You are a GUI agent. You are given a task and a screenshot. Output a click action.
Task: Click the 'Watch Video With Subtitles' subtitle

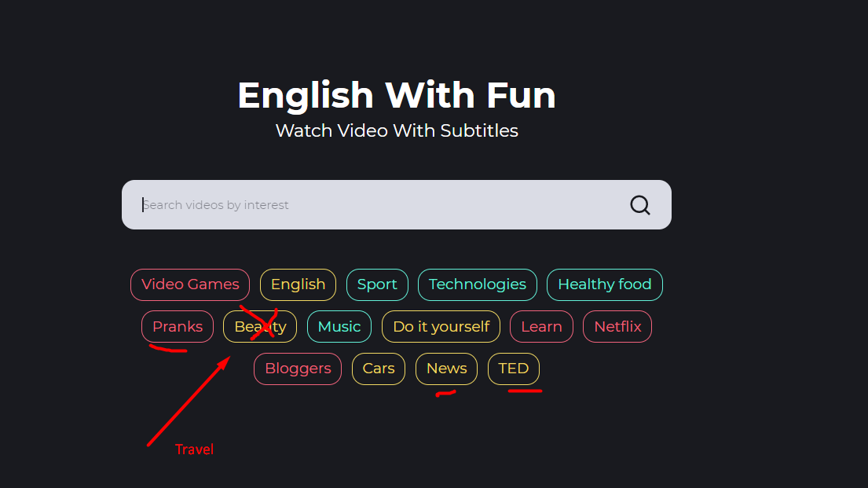click(x=397, y=130)
